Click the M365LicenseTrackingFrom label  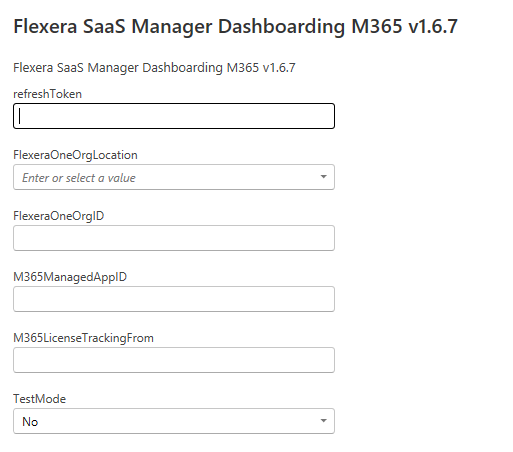pos(83,338)
